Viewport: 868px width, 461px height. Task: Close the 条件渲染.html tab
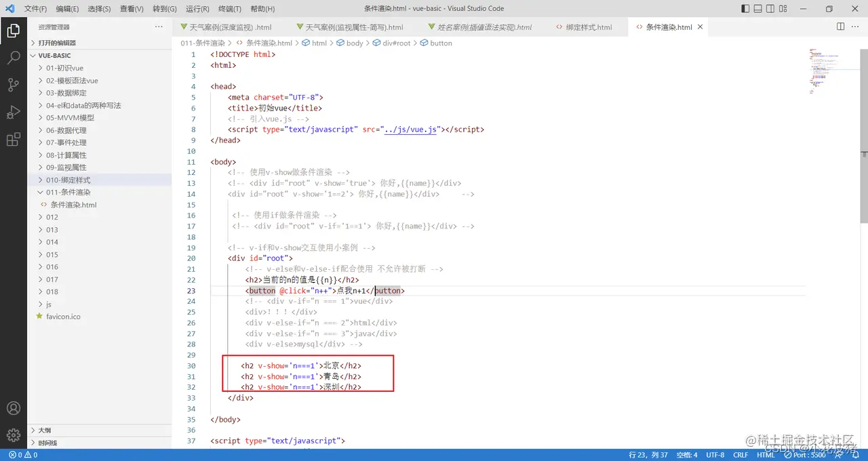[x=701, y=27]
